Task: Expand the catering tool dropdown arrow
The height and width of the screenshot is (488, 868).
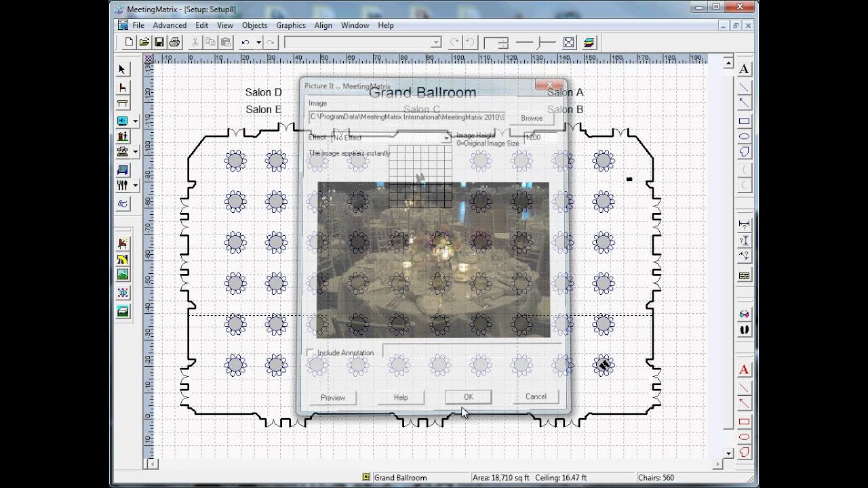Action: [x=135, y=185]
